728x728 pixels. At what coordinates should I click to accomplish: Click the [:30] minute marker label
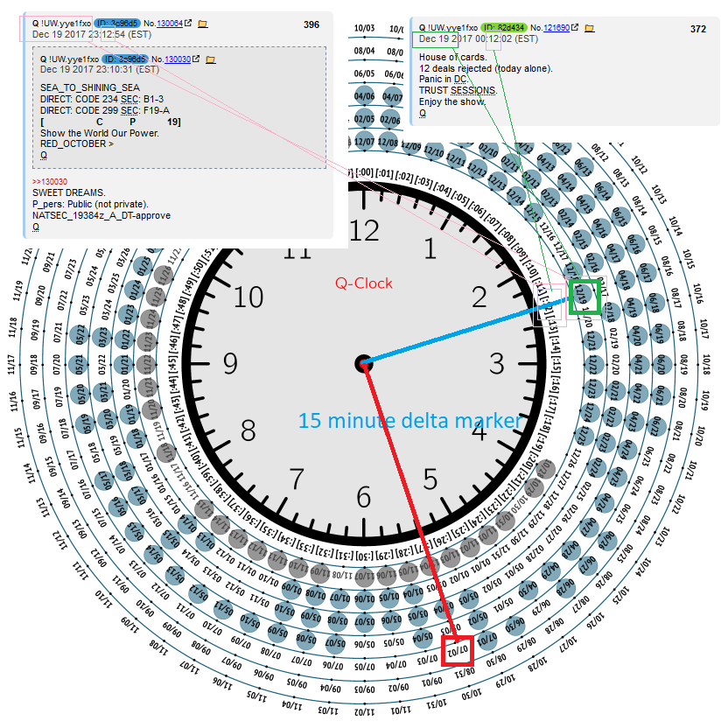[363, 556]
